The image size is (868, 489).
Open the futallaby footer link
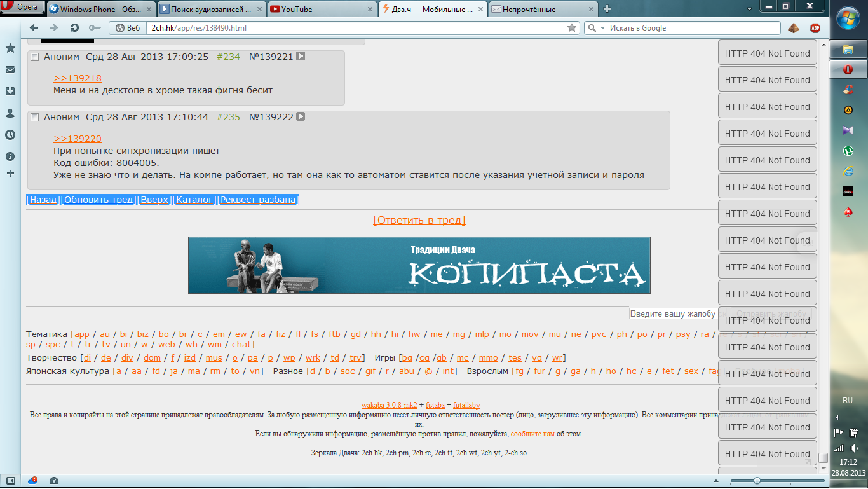point(467,405)
